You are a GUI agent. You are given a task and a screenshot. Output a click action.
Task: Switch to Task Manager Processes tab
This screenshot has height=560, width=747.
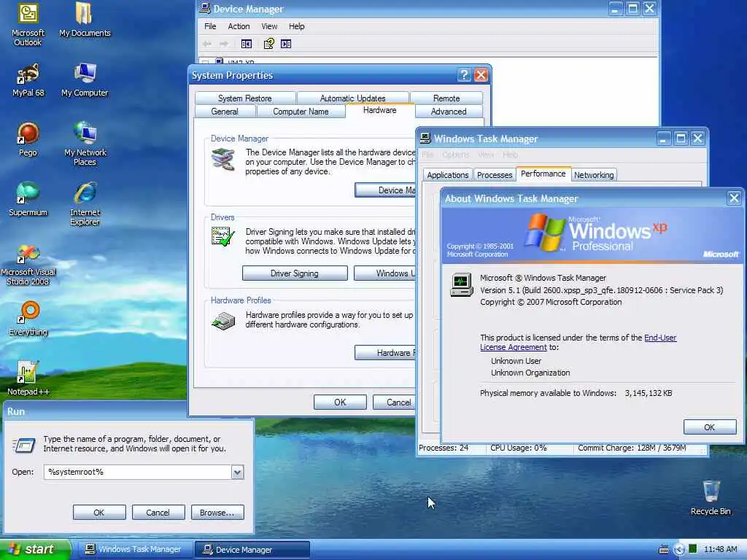495,175
